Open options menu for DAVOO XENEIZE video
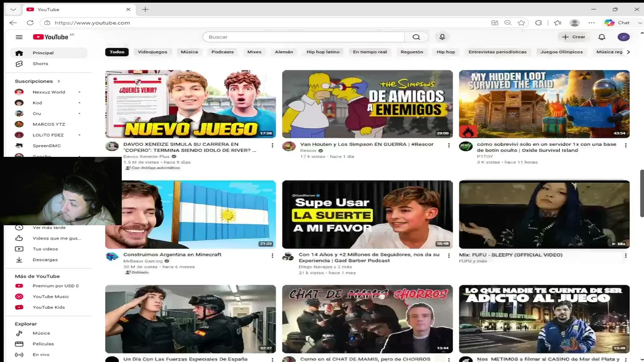Viewport: 644px width, 362px height. (x=272, y=145)
